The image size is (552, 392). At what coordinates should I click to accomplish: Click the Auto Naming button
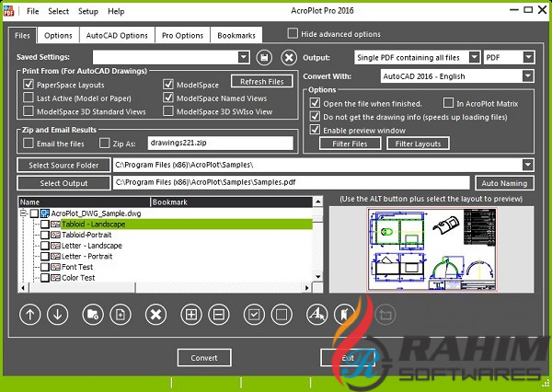pos(504,183)
